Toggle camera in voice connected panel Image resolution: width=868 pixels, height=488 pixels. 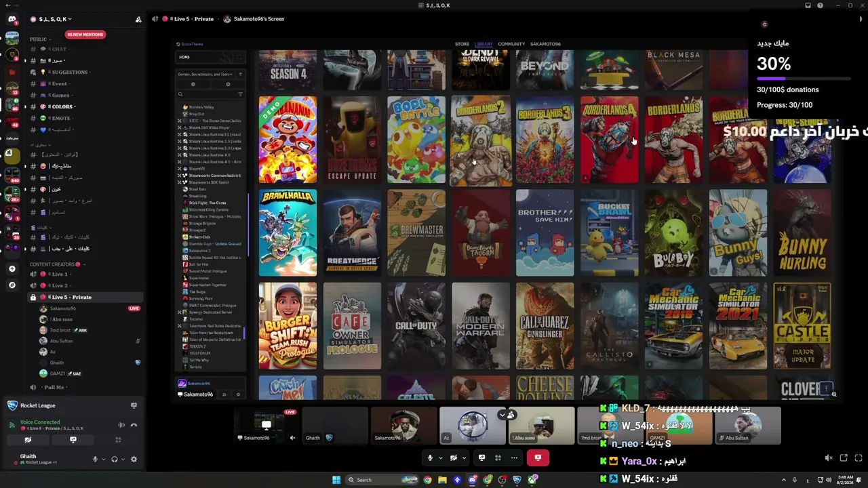coord(28,440)
